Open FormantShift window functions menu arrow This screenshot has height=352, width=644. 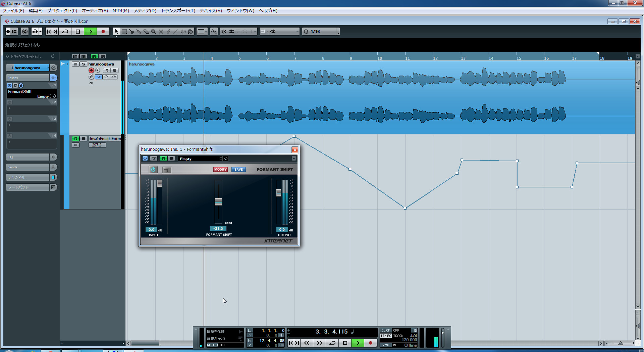pyautogui.click(x=294, y=159)
